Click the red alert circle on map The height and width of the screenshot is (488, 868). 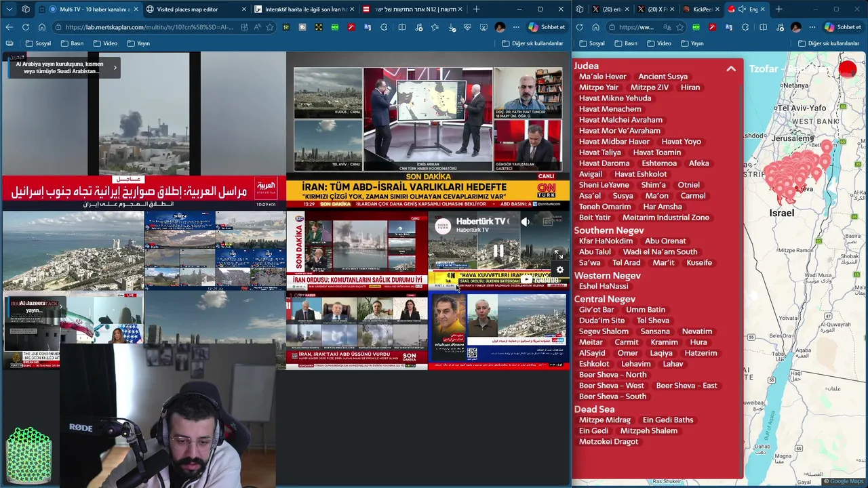[848, 69]
